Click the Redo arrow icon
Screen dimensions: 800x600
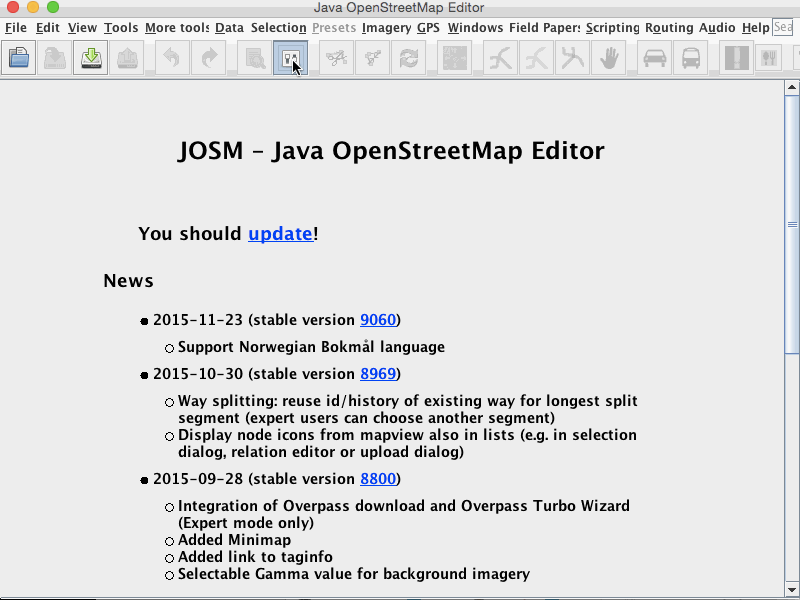(x=208, y=58)
